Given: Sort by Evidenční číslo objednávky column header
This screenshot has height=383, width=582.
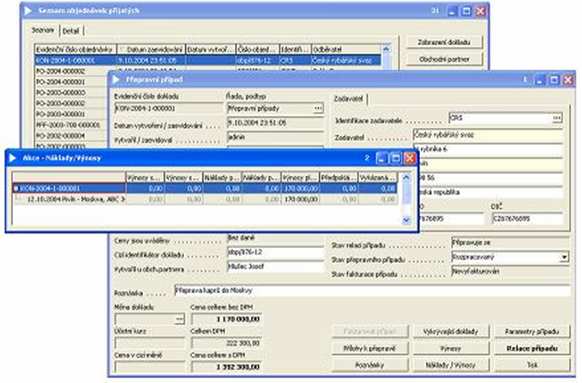Looking at the screenshot, I should pos(75,49).
